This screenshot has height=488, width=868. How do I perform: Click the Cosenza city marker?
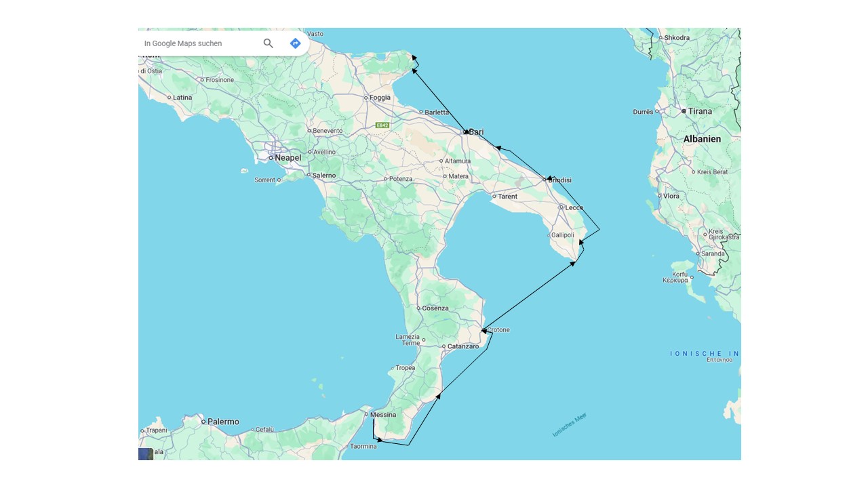(418, 308)
